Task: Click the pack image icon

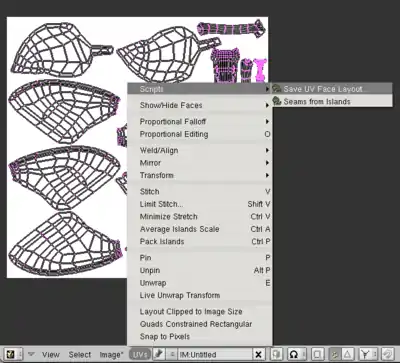Action: [276, 354]
